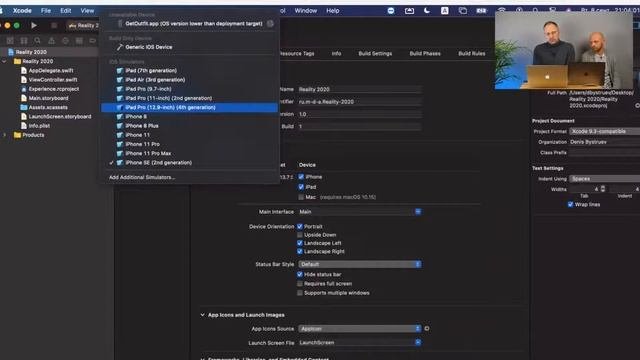Collapse App Icons and Launch Images section
Image resolution: width=640 pixels, height=360 pixels.
[202, 315]
